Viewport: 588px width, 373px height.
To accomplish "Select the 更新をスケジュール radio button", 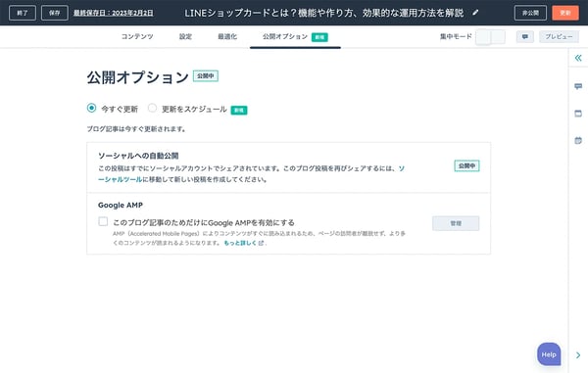I will coord(152,109).
